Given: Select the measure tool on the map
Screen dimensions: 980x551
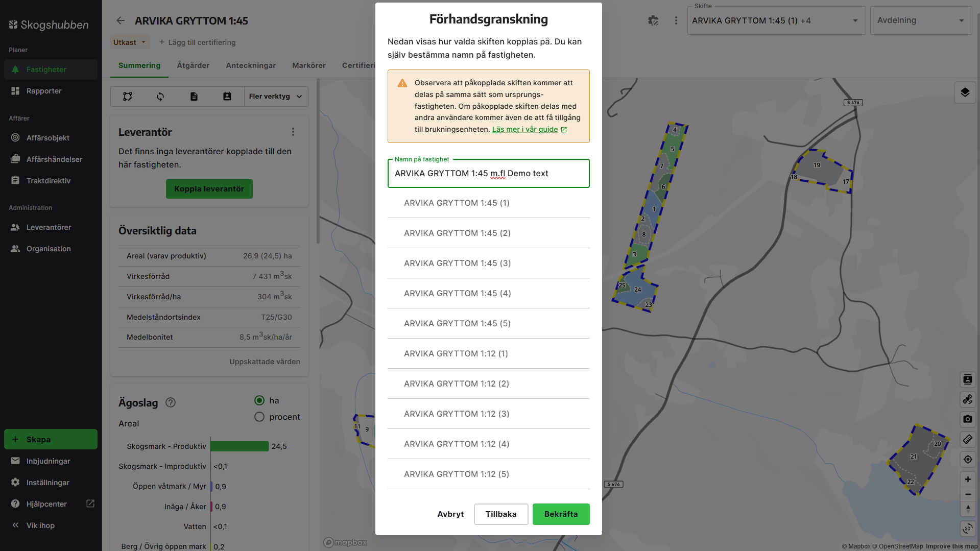Looking at the screenshot, I should click(x=967, y=439).
